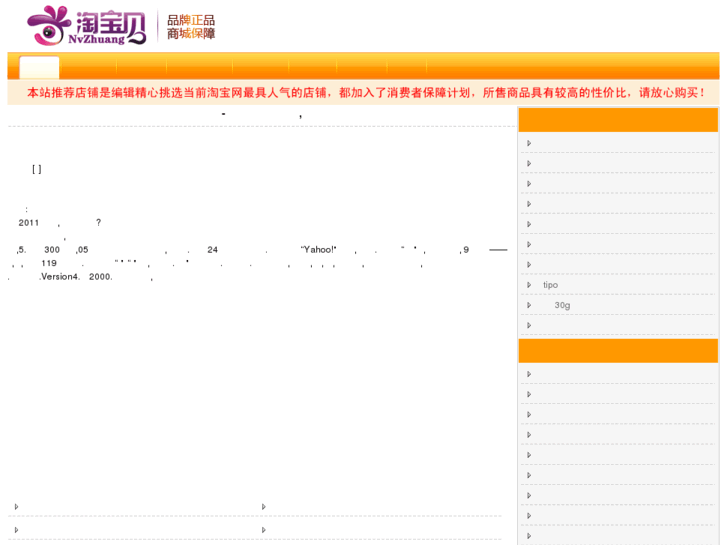Viewport: 727px width, 545px height.
Task: Click the '[ ]' bracket text
Action: click(x=37, y=169)
